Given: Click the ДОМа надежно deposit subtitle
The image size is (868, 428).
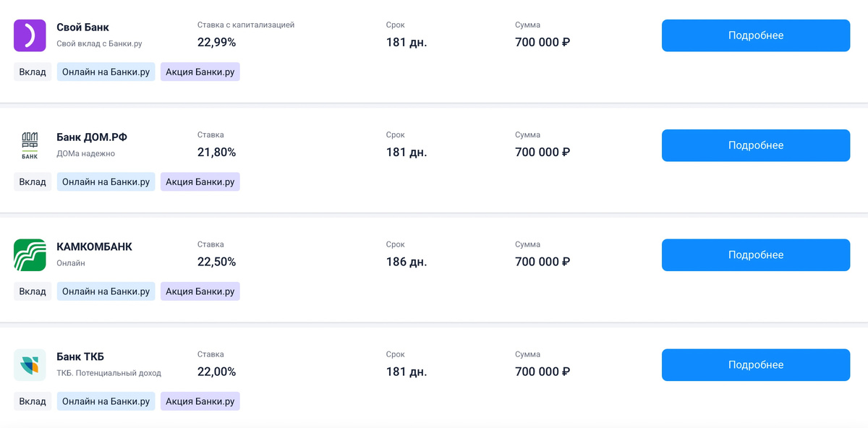Looking at the screenshot, I should coord(85,153).
